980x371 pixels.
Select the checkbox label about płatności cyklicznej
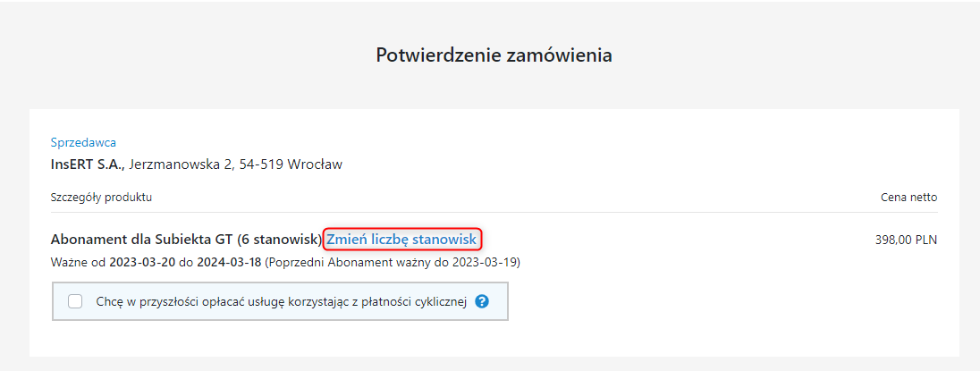click(282, 301)
